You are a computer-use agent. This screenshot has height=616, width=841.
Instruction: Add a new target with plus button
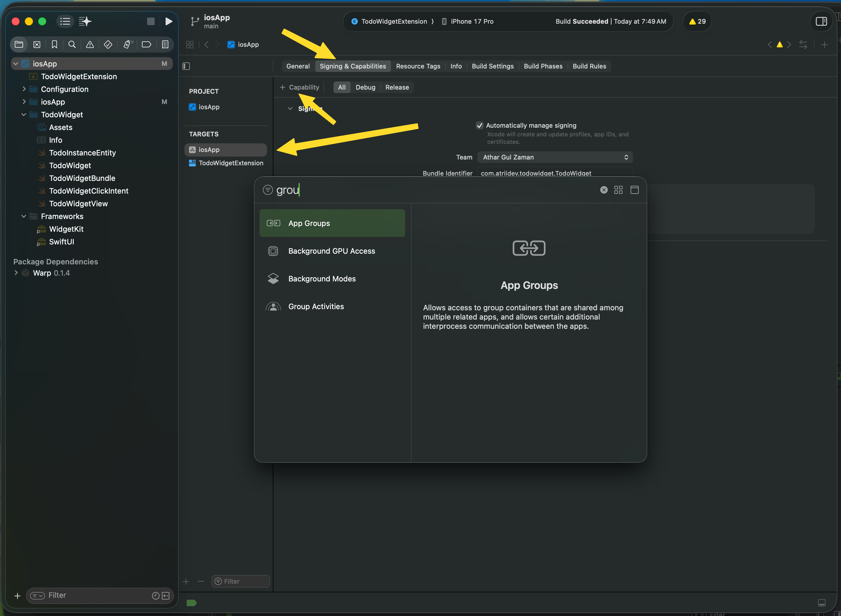click(186, 581)
